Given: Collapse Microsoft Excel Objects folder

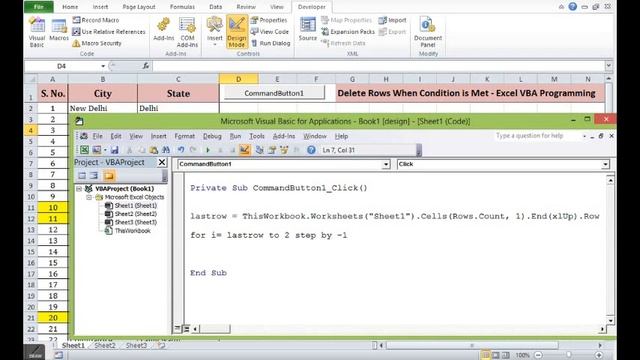Looking at the screenshot, I should [x=89, y=197].
